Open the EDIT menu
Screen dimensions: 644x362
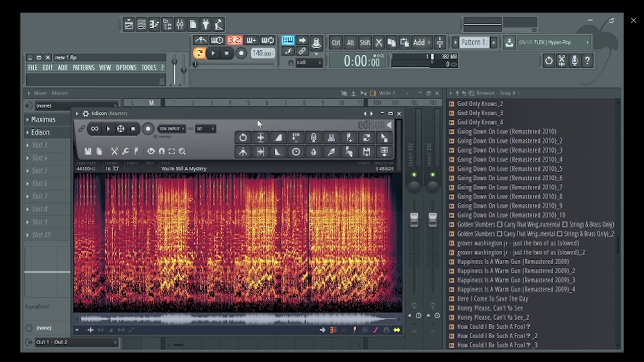point(48,67)
